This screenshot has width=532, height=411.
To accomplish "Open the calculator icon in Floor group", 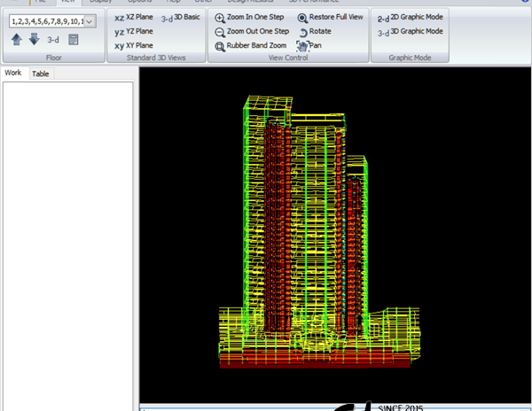I will click(74, 39).
